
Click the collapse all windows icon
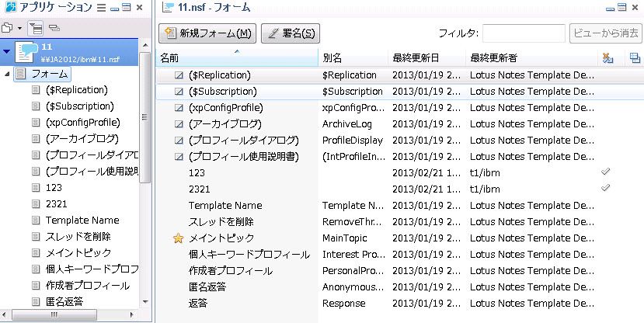click(x=53, y=27)
